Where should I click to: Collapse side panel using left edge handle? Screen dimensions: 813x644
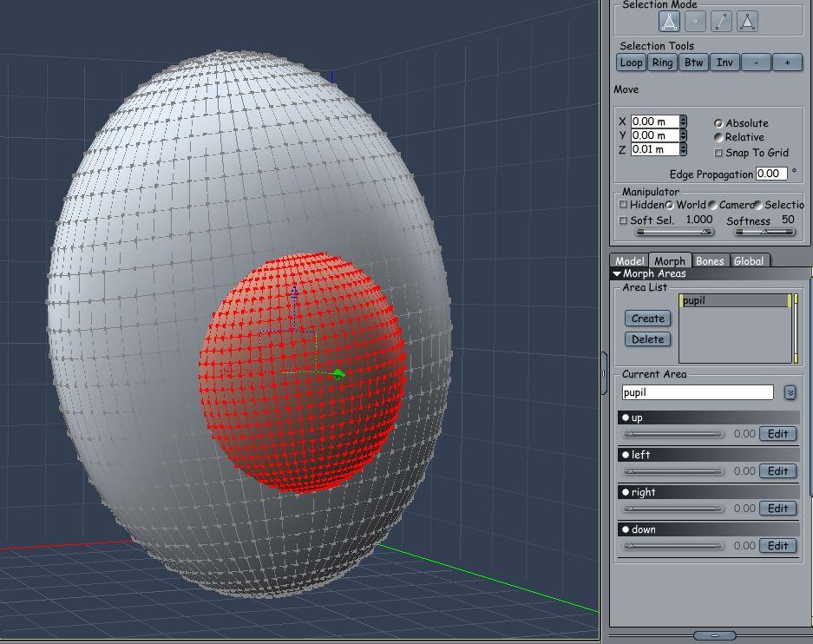point(604,373)
